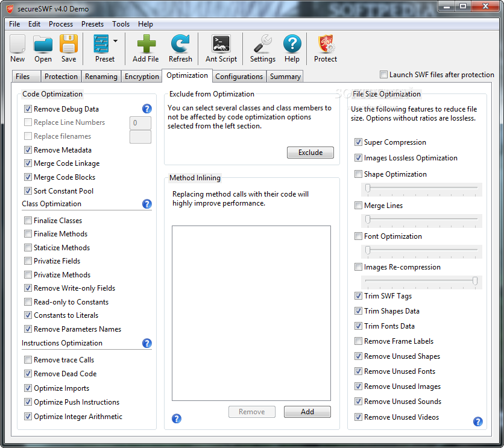Click the Open folder toolbar icon
The image size is (504, 448).
[43, 43]
